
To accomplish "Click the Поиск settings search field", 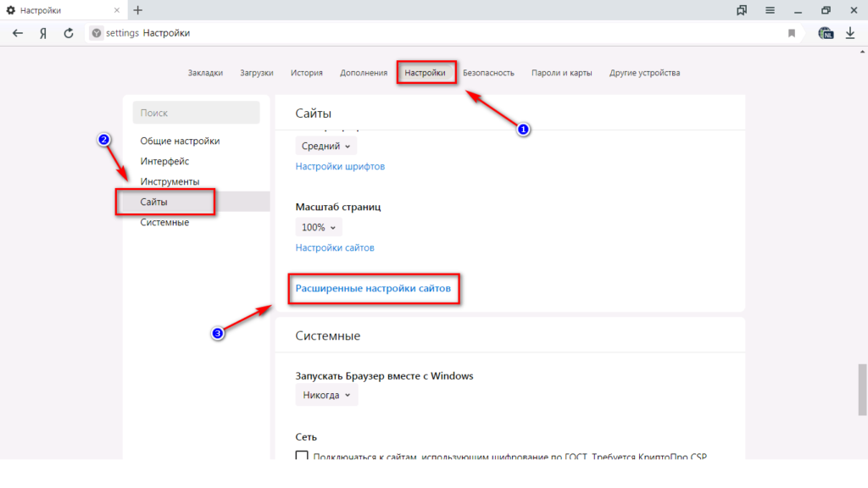I will coord(197,113).
